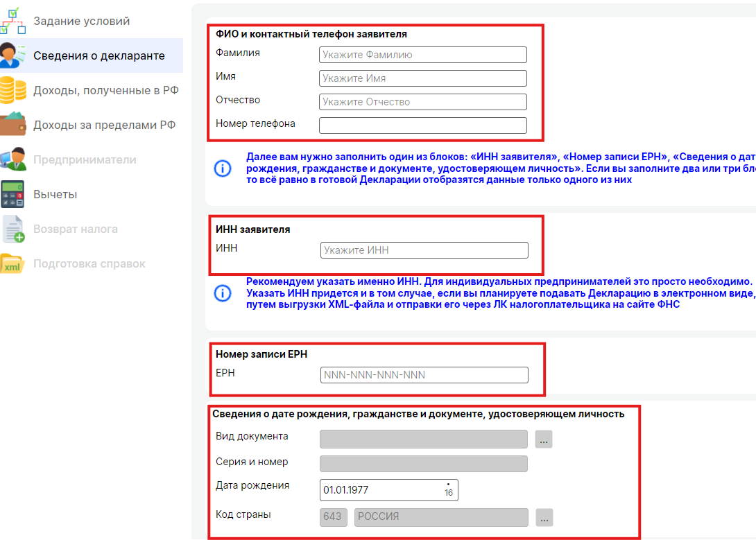Click the ИНН input field
This screenshot has height=540, width=756.
424,250
